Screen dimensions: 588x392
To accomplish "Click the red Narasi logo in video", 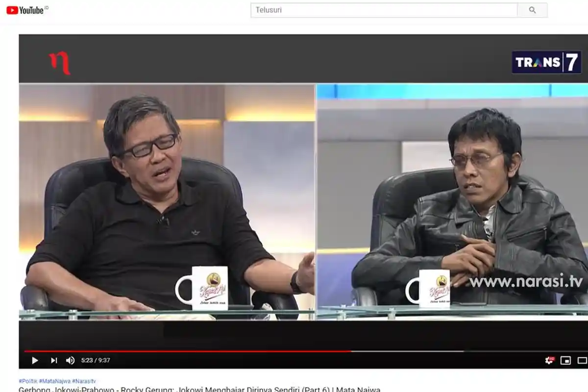I will click(60, 64).
